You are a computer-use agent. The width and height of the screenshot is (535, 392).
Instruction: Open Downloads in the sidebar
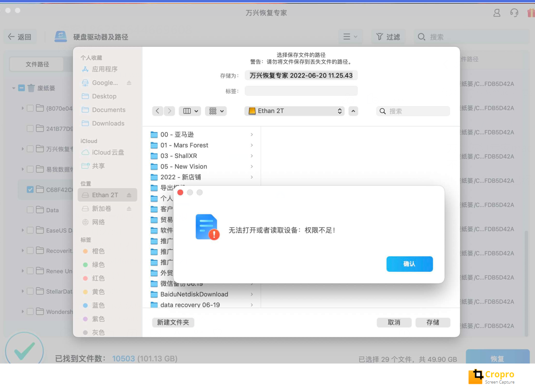point(108,123)
